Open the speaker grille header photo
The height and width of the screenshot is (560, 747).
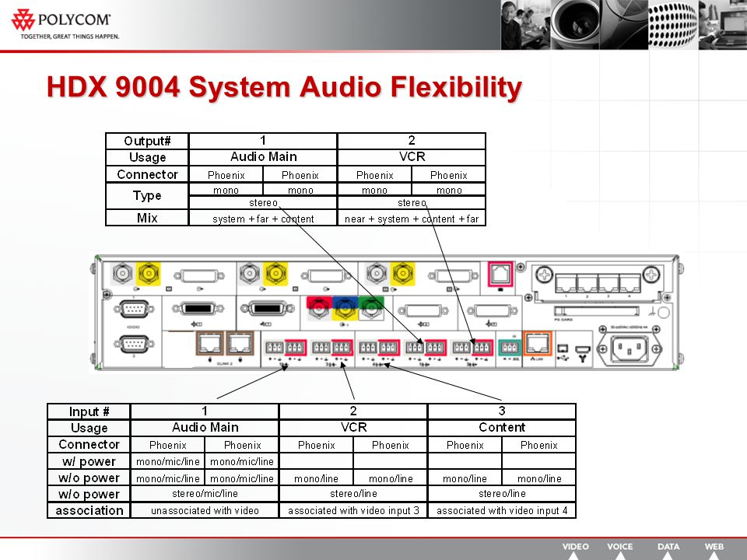(x=672, y=24)
